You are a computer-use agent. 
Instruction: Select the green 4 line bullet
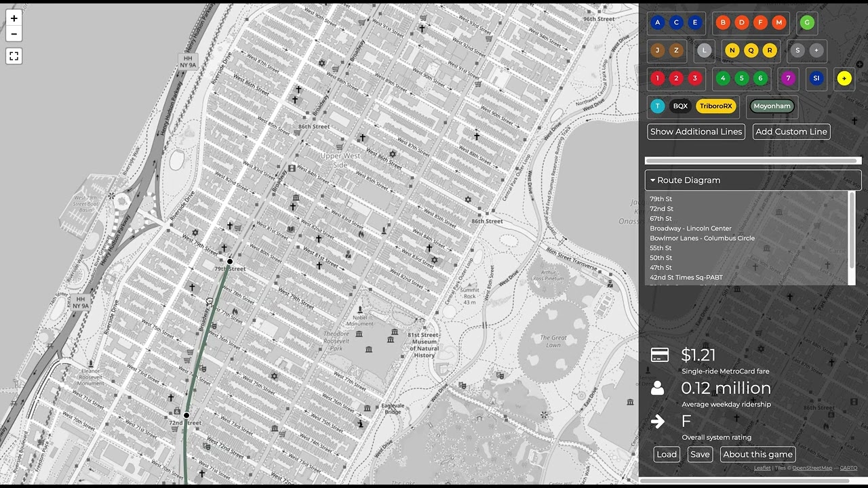[723, 78]
